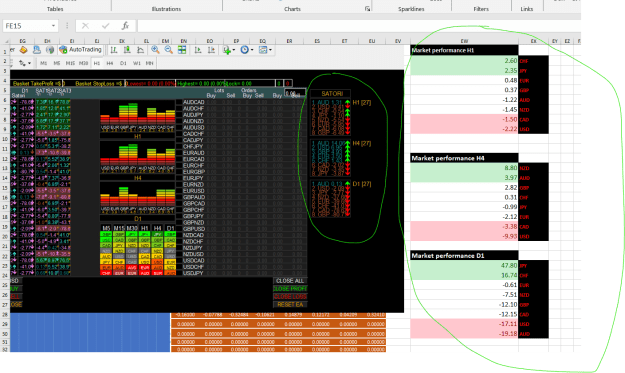Select the green cell with value 47.80
This screenshot has width=625, height=373.
[464, 265]
